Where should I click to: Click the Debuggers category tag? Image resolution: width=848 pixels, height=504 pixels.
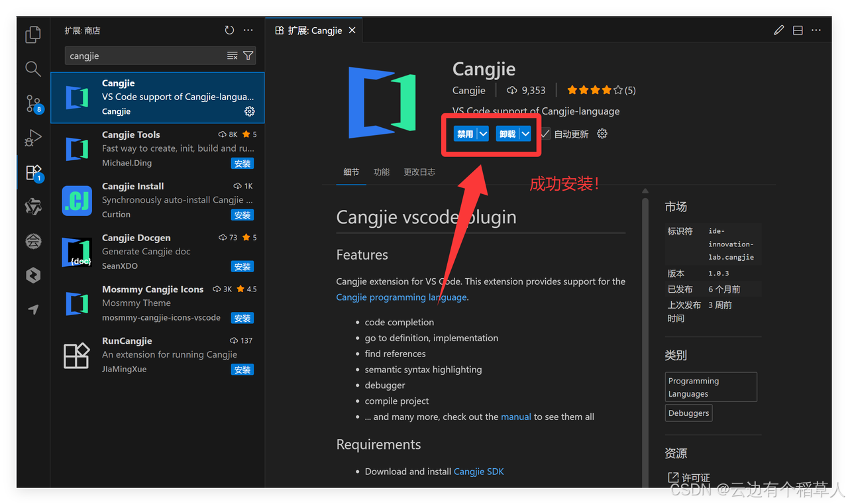click(689, 413)
